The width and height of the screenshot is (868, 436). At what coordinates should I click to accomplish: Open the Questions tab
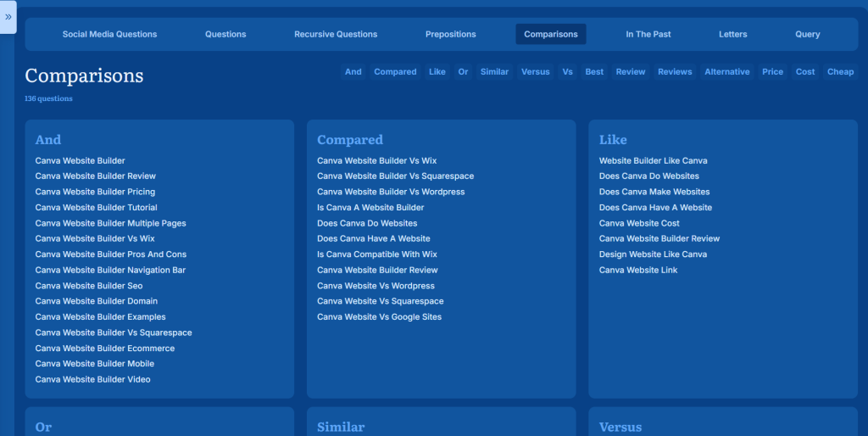tap(225, 34)
